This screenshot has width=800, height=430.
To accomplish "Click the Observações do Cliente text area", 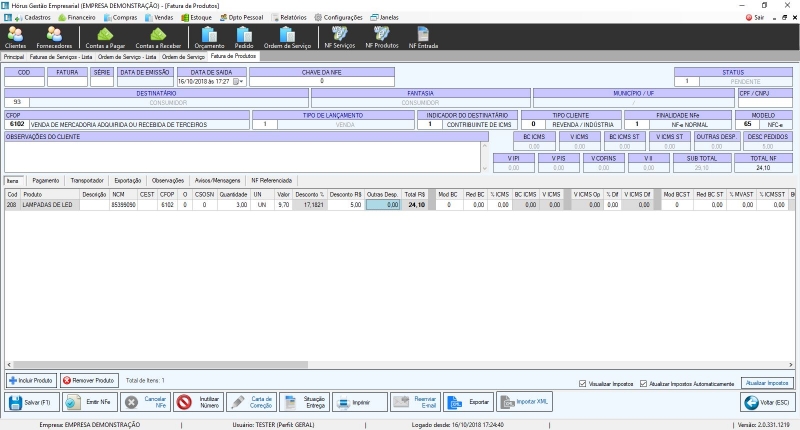I will [243, 157].
